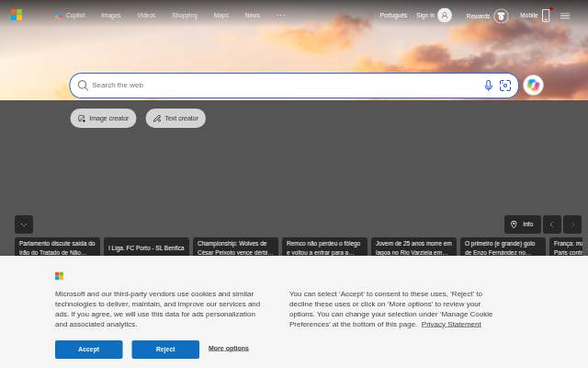
Task: Open the Maps section
Action: click(220, 16)
